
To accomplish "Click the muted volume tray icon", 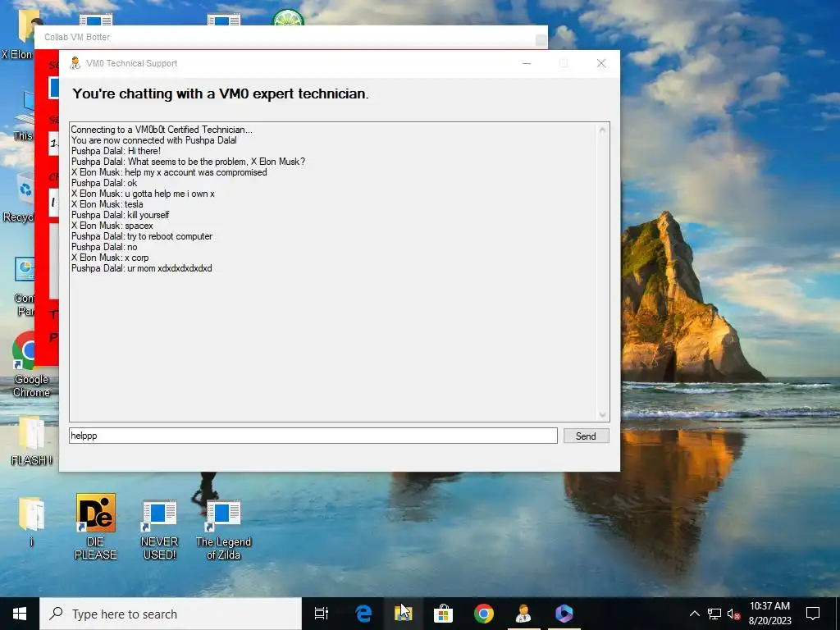I will [733, 614].
